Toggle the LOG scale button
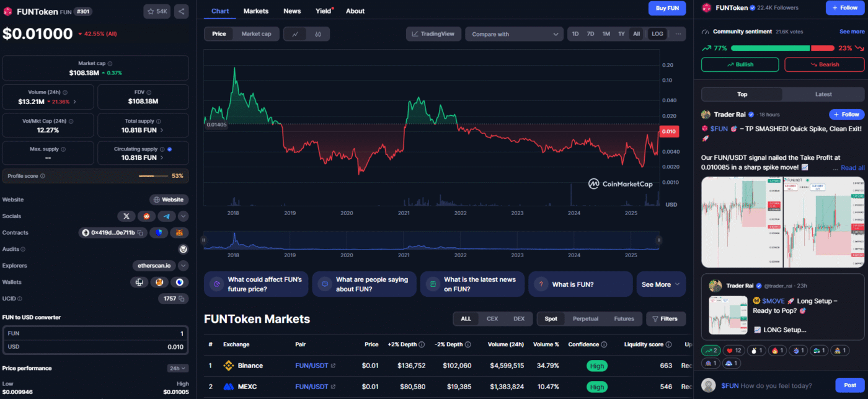 [657, 34]
